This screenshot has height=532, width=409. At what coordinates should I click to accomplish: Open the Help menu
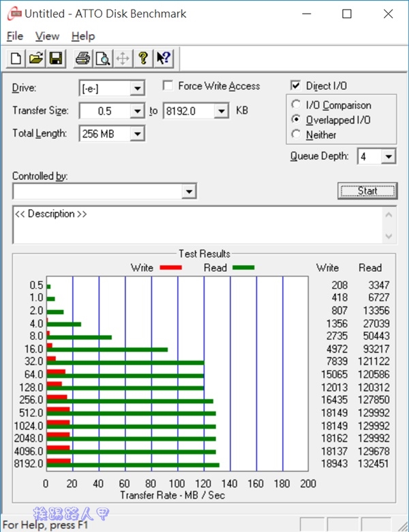click(83, 36)
